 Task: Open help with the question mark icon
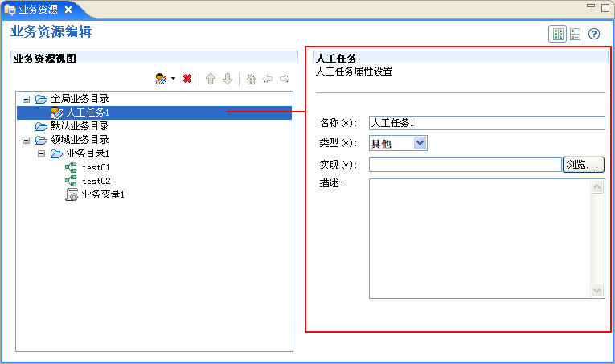(594, 34)
